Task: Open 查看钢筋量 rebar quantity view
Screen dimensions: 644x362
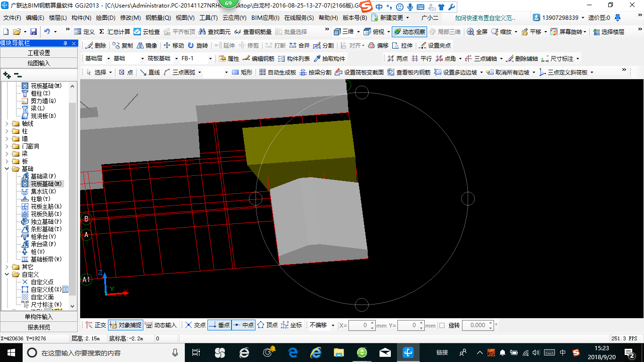Action: pos(253,32)
